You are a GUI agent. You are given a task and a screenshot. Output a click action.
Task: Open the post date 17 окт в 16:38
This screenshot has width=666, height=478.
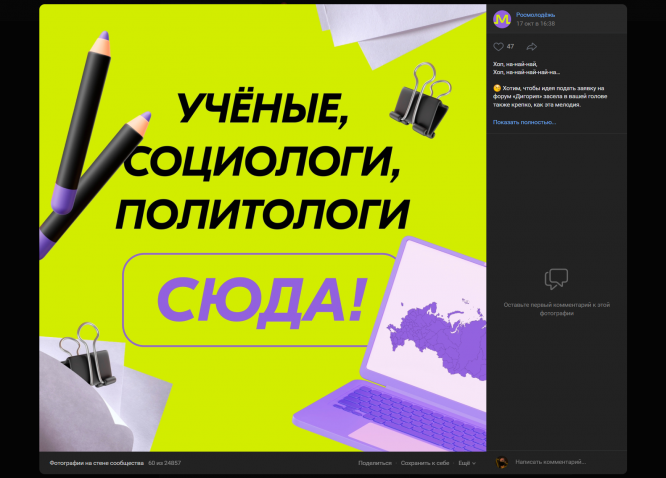(x=535, y=24)
